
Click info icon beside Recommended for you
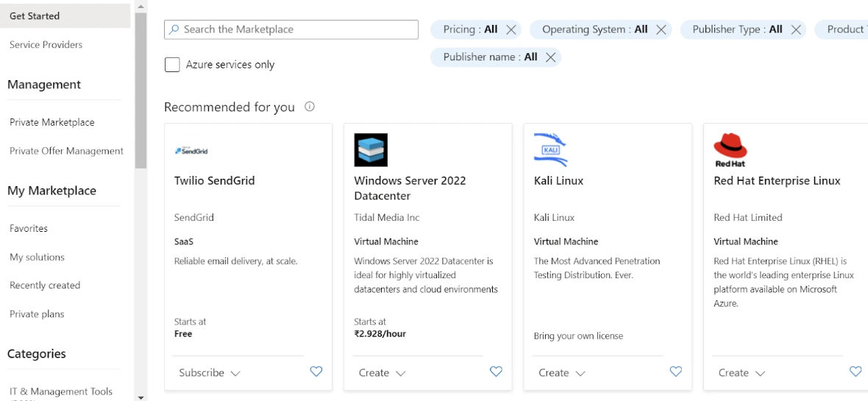[310, 107]
